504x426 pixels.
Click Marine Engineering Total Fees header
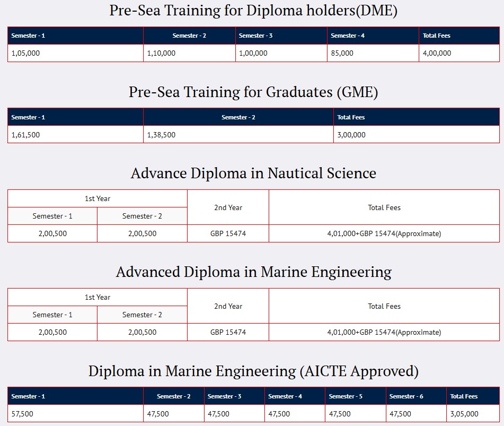[x=384, y=306]
